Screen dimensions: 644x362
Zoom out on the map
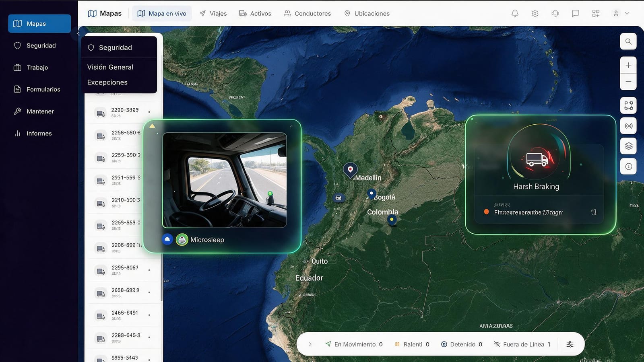(628, 82)
